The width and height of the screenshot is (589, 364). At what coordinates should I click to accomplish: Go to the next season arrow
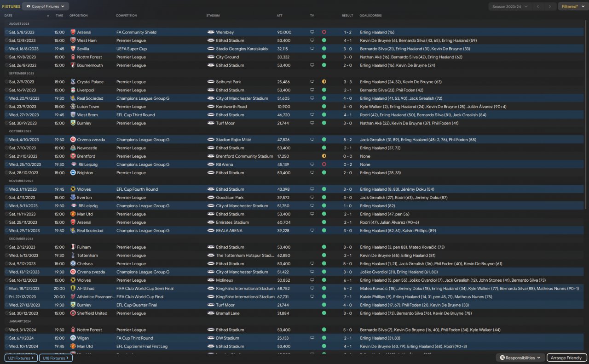(550, 6)
